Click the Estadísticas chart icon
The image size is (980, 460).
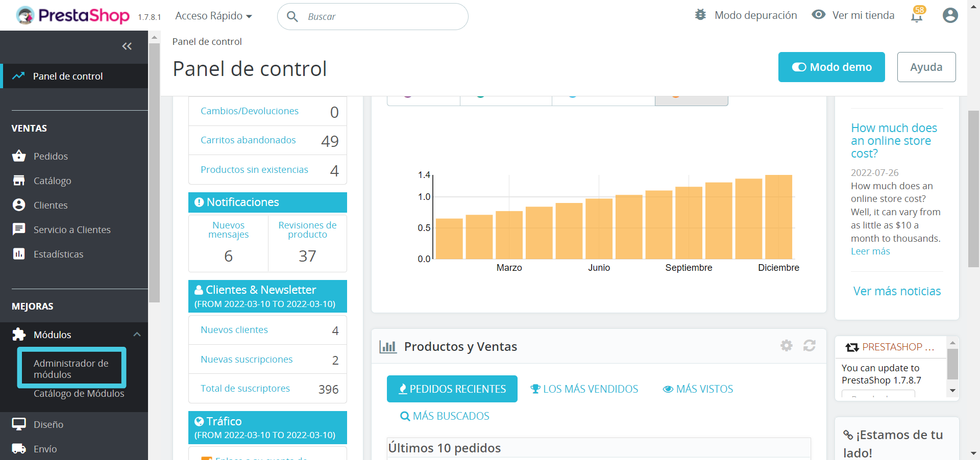click(19, 254)
